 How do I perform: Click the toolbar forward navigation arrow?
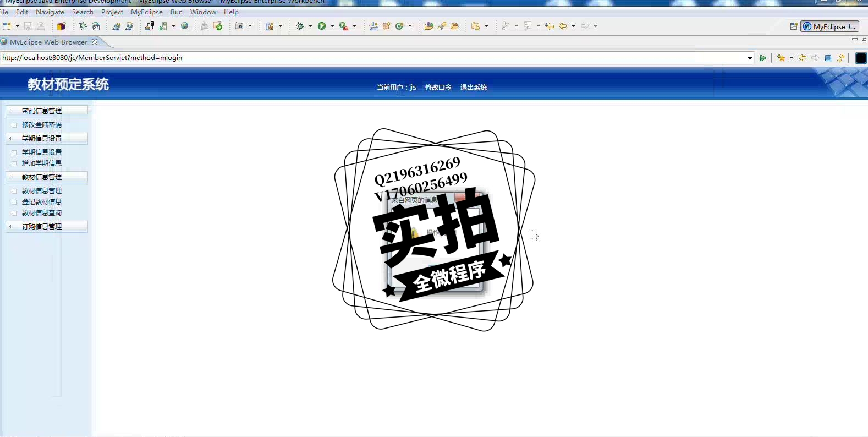coord(585,26)
